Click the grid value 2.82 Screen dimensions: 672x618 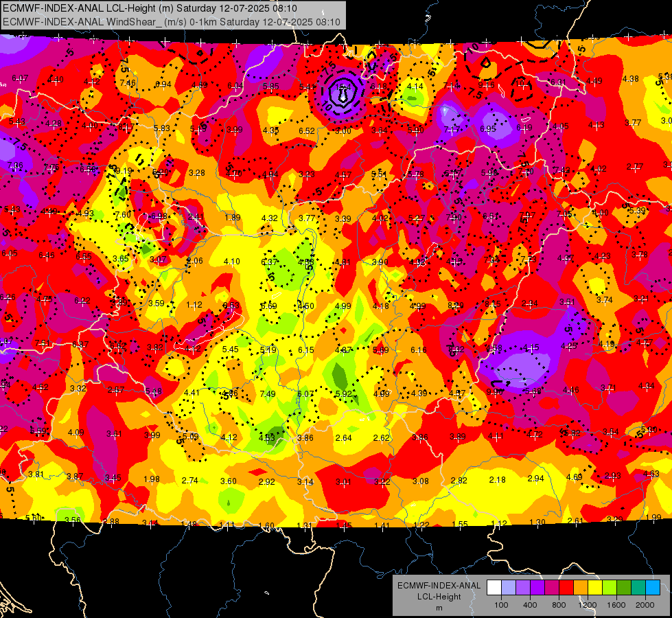459,481
